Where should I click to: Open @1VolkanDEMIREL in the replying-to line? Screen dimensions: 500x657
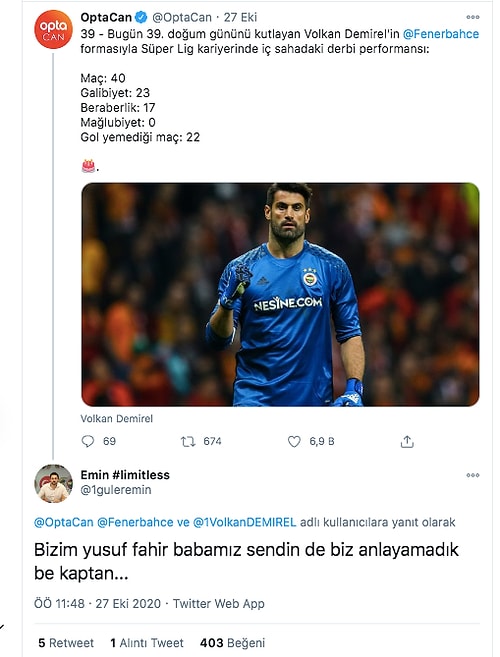244,522
